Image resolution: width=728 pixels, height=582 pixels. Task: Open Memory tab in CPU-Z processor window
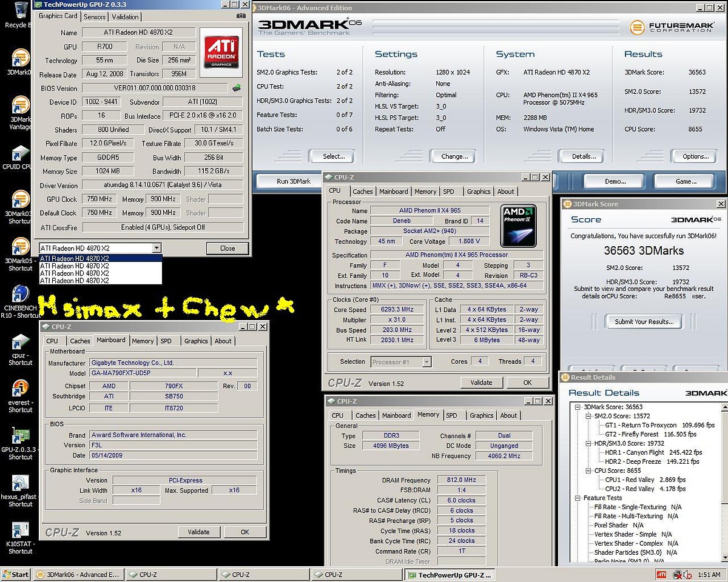(x=425, y=192)
